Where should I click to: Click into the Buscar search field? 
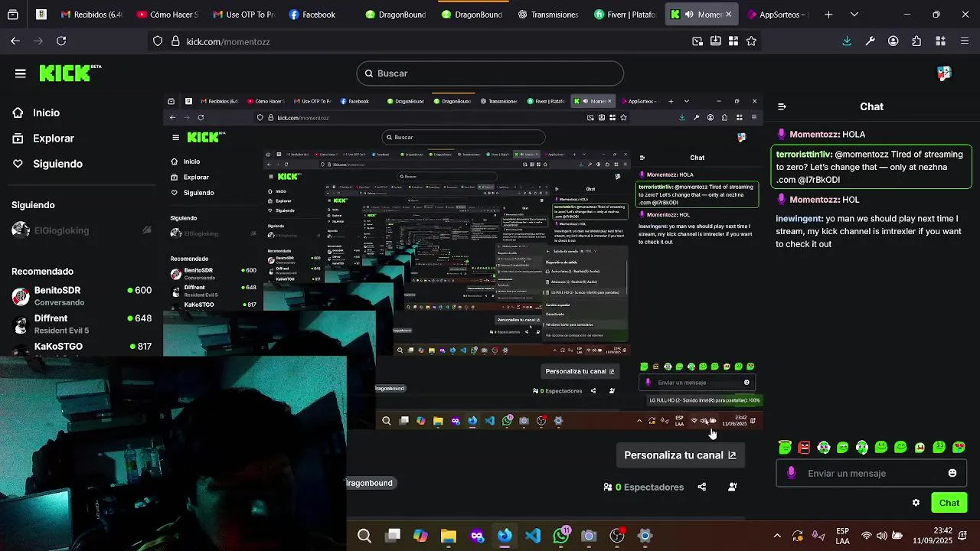490,73
